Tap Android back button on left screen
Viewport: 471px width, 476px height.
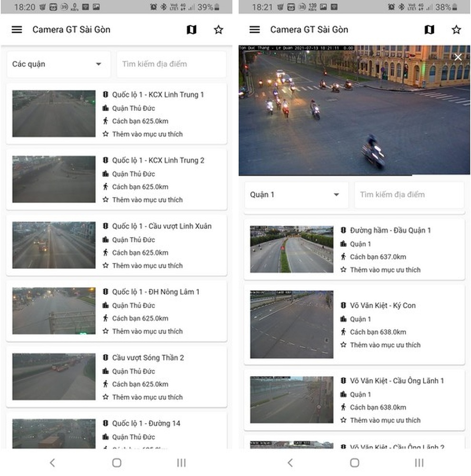point(52,463)
